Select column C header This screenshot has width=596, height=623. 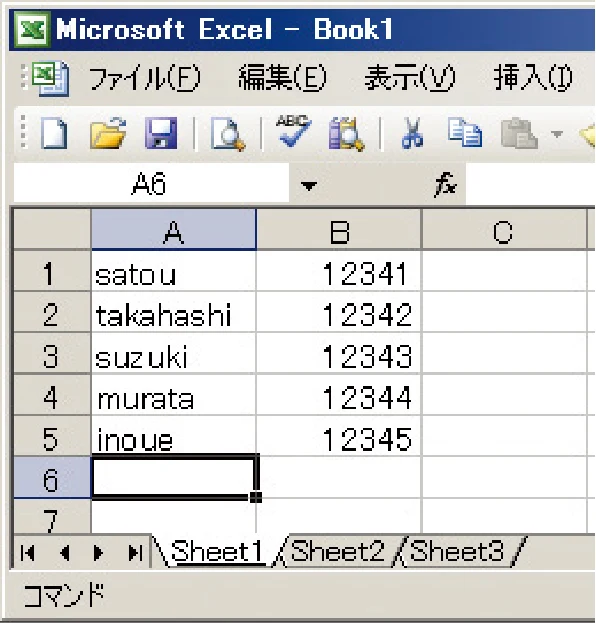[x=503, y=230]
